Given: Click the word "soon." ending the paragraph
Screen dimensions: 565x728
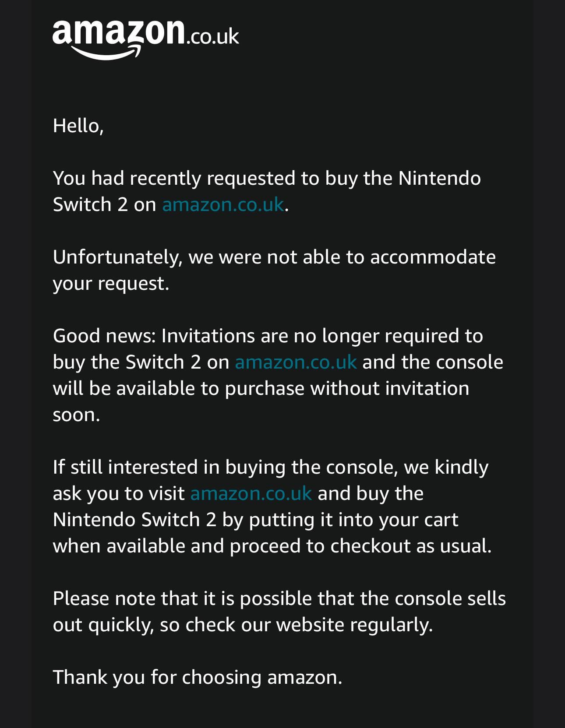Looking at the screenshot, I should (77, 415).
